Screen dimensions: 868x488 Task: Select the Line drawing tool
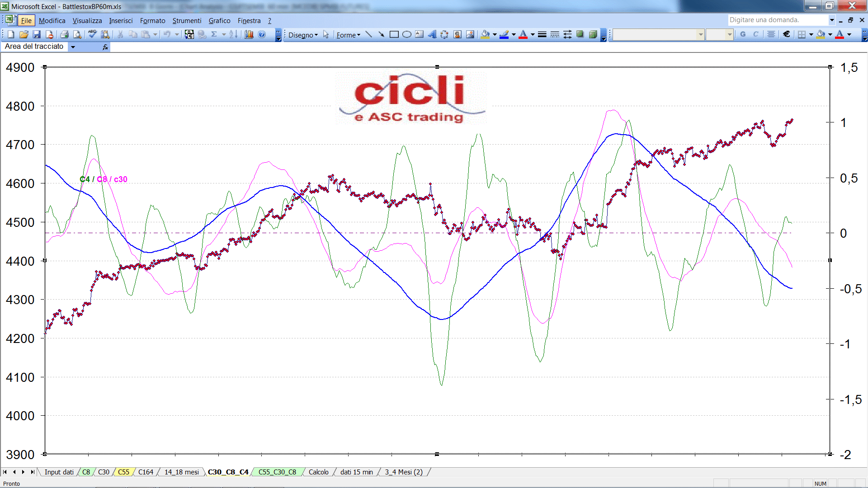coord(368,34)
